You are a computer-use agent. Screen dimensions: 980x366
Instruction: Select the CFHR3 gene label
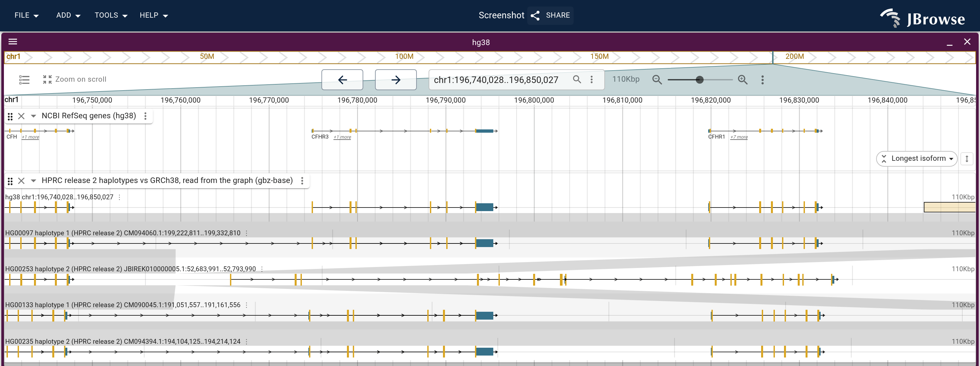(x=319, y=137)
